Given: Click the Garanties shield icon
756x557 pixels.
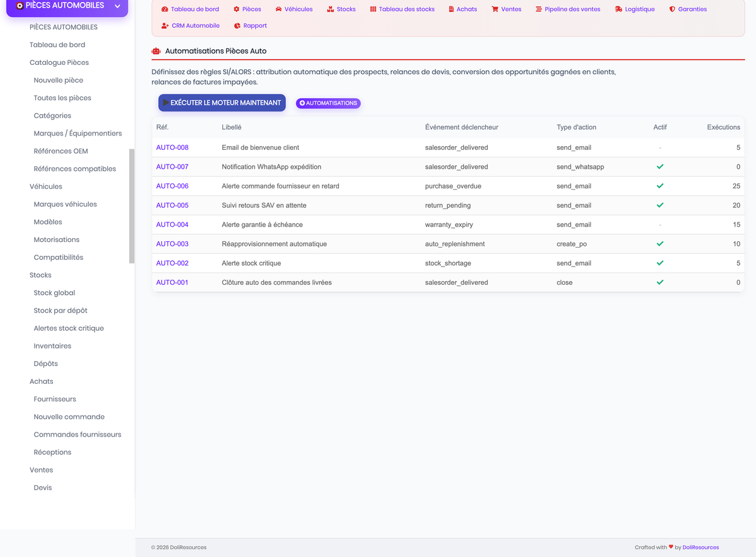Looking at the screenshot, I should tap(672, 9).
